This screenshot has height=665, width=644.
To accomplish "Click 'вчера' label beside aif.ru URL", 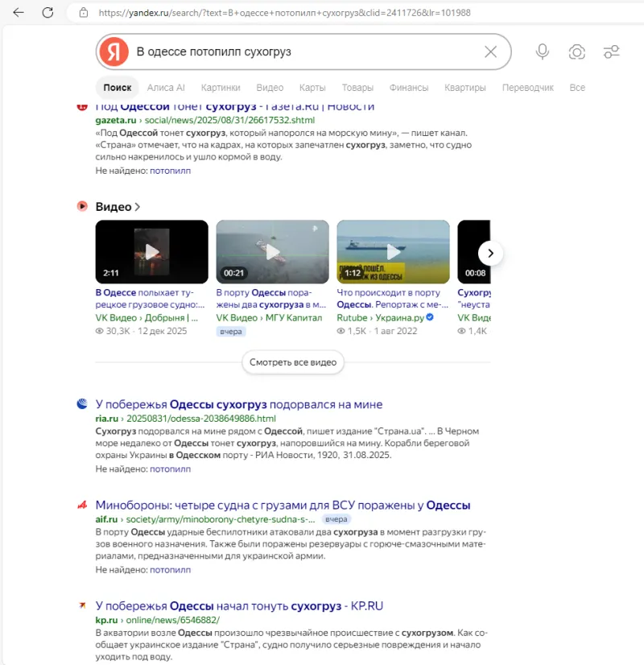I will pos(336,519).
